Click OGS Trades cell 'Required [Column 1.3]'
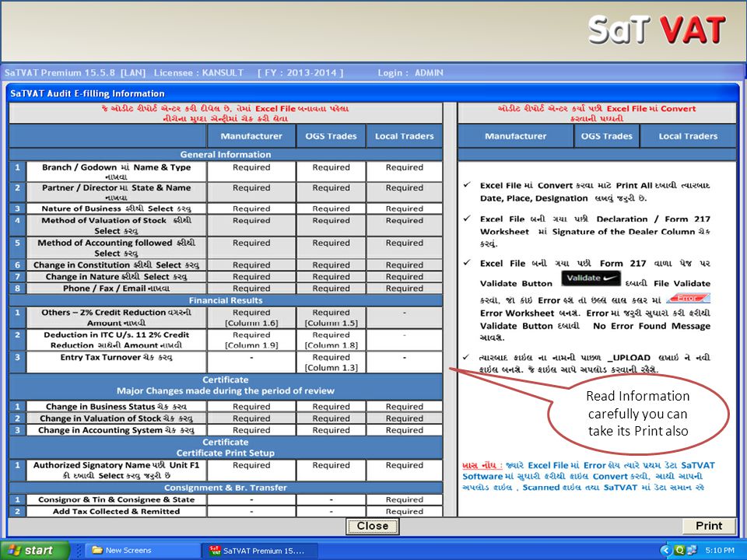This screenshot has width=747, height=560. click(331, 362)
